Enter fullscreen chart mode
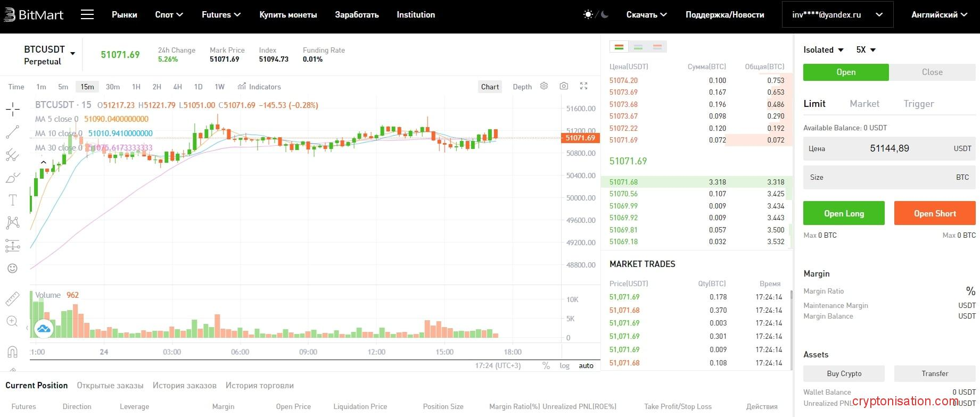This screenshot has height=417, width=980. [x=583, y=86]
